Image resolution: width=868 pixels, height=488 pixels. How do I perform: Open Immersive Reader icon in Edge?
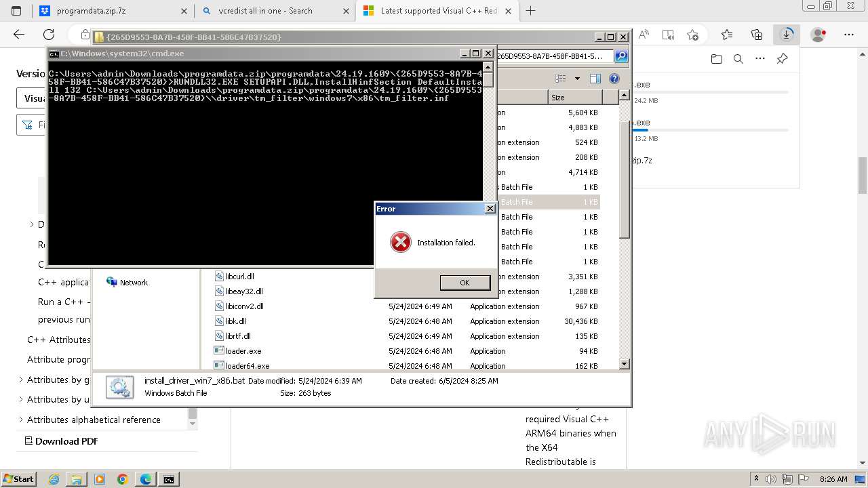point(668,35)
